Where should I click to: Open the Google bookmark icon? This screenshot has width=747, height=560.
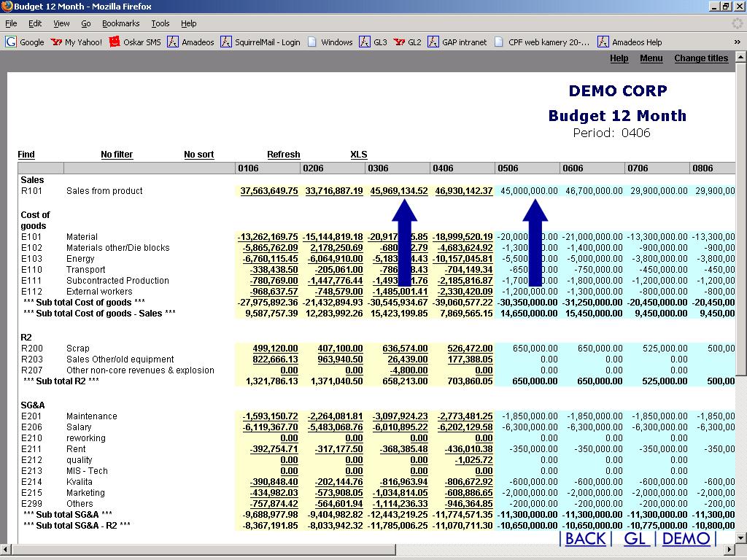10,42
